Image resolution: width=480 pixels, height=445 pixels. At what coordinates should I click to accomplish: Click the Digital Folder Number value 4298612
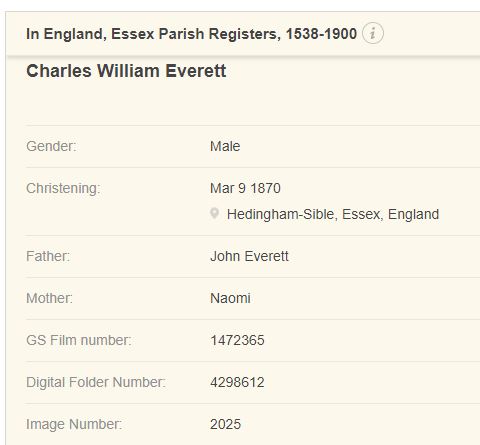(x=237, y=382)
